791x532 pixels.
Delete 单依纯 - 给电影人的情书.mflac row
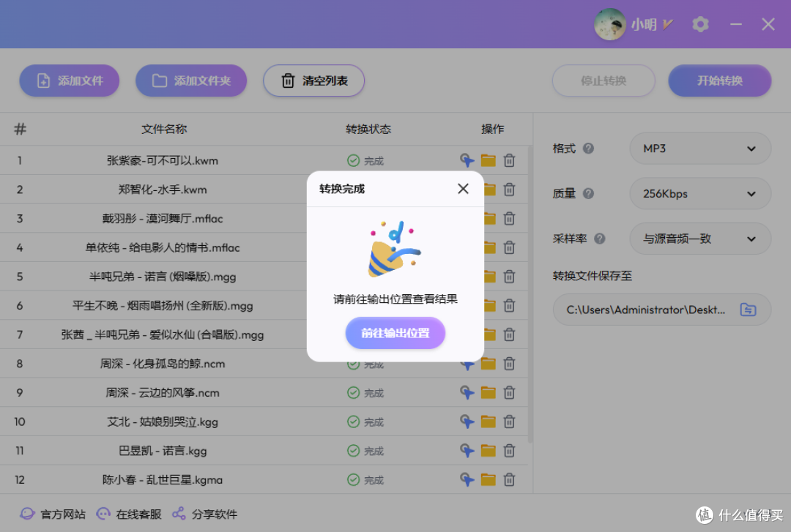tap(509, 247)
